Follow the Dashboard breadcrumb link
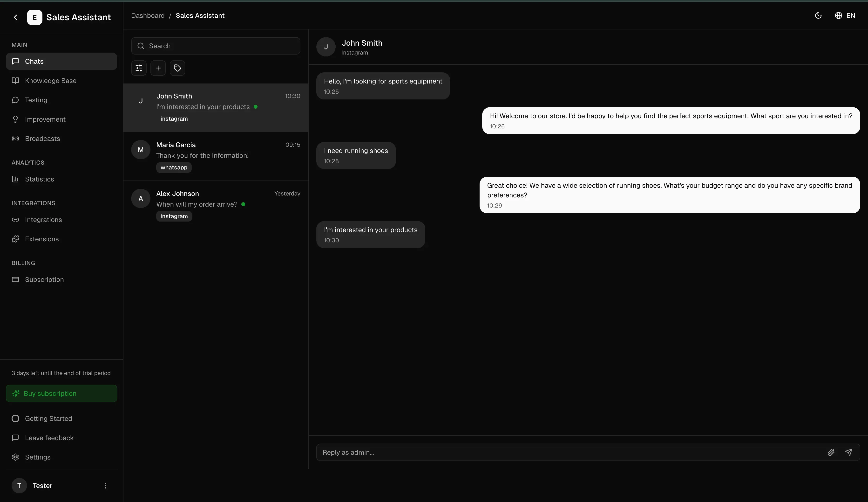Image resolution: width=868 pixels, height=502 pixels. pos(148,15)
